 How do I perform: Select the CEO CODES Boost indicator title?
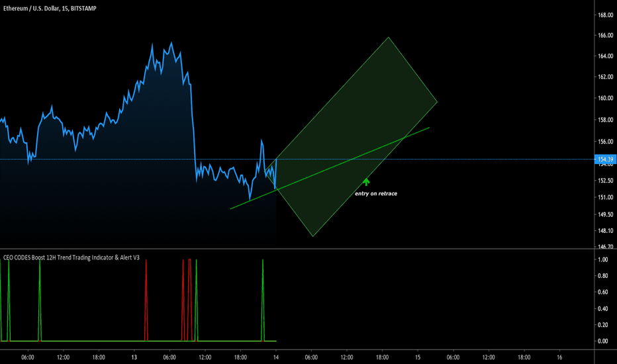click(x=71, y=257)
